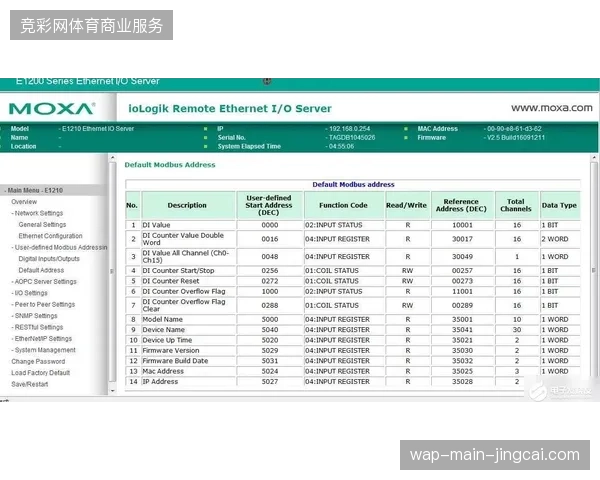600x480 pixels.
Task: Click the content pane vertical scrollbar
Action: pos(594,270)
